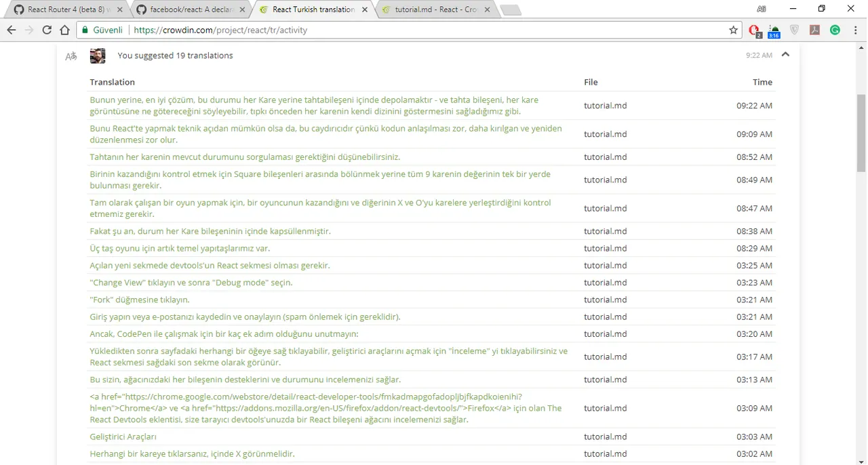868x465 pixels.
Task: Collapse the 19 translations activity group
Action: pyautogui.click(x=785, y=55)
